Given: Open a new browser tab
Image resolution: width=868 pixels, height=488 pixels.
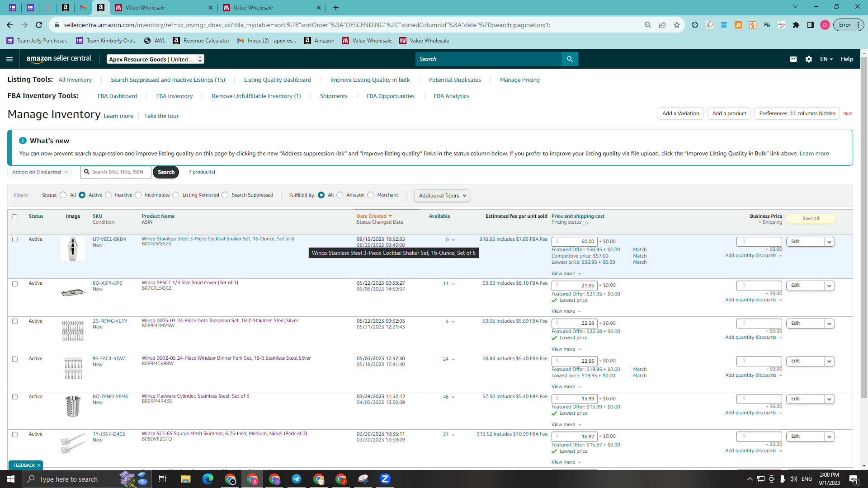Looking at the screenshot, I should point(336,8).
